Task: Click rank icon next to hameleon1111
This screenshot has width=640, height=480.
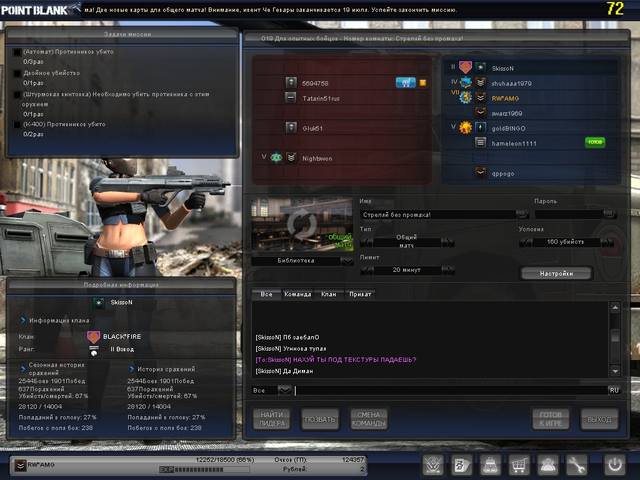Action: (480, 143)
